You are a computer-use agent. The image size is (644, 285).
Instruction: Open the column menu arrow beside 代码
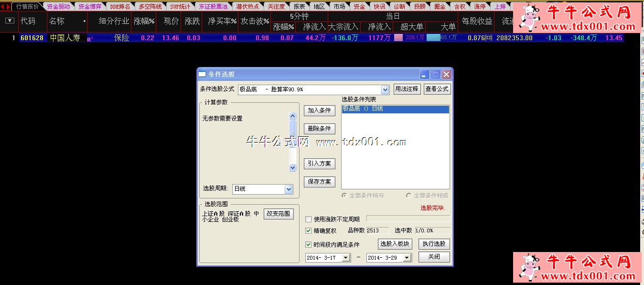point(9,21)
